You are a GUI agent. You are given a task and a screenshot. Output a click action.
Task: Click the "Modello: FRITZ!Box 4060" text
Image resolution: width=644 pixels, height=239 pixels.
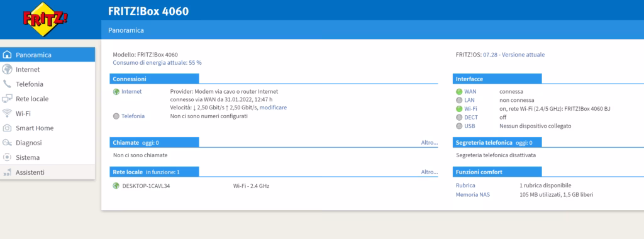coord(145,55)
